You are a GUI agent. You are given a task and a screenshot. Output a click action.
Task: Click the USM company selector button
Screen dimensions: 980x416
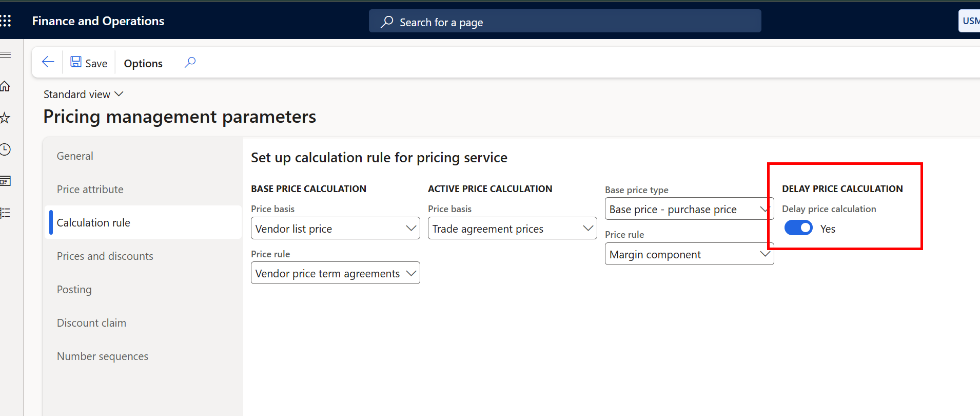(970, 21)
